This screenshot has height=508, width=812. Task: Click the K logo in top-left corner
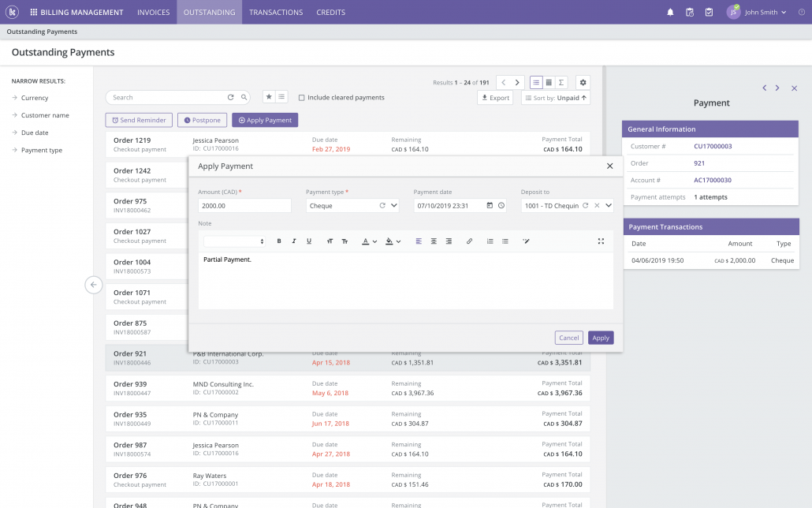[12, 12]
